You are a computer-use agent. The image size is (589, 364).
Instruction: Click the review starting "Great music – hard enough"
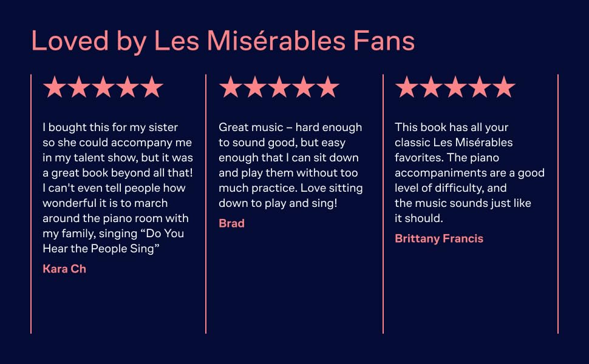coord(290,165)
